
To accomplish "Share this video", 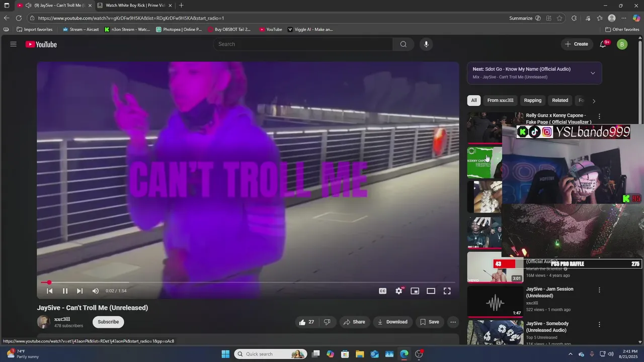I will point(355,322).
